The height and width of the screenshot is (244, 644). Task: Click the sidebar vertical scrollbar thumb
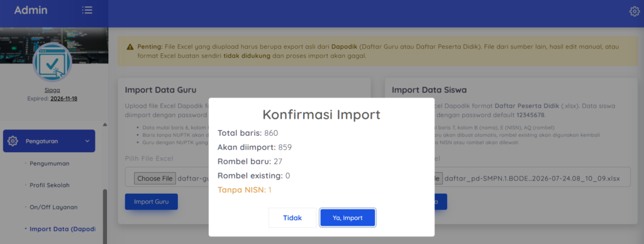pos(105,216)
